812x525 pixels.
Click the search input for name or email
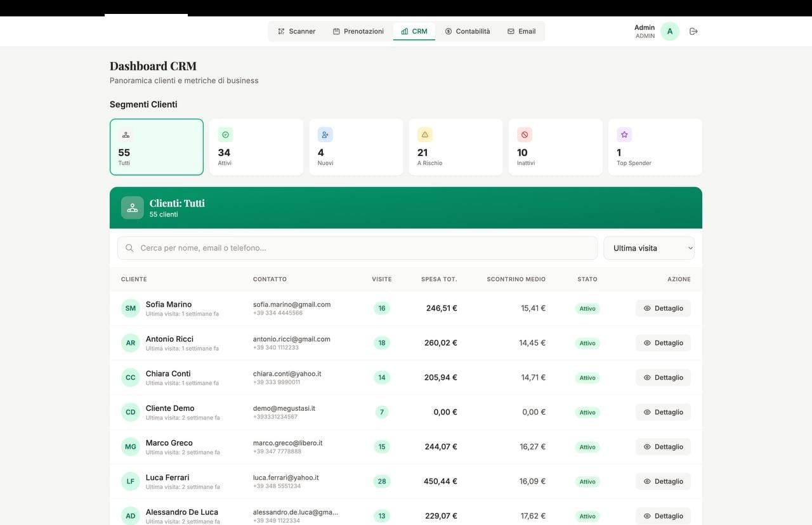click(x=357, y=247)
